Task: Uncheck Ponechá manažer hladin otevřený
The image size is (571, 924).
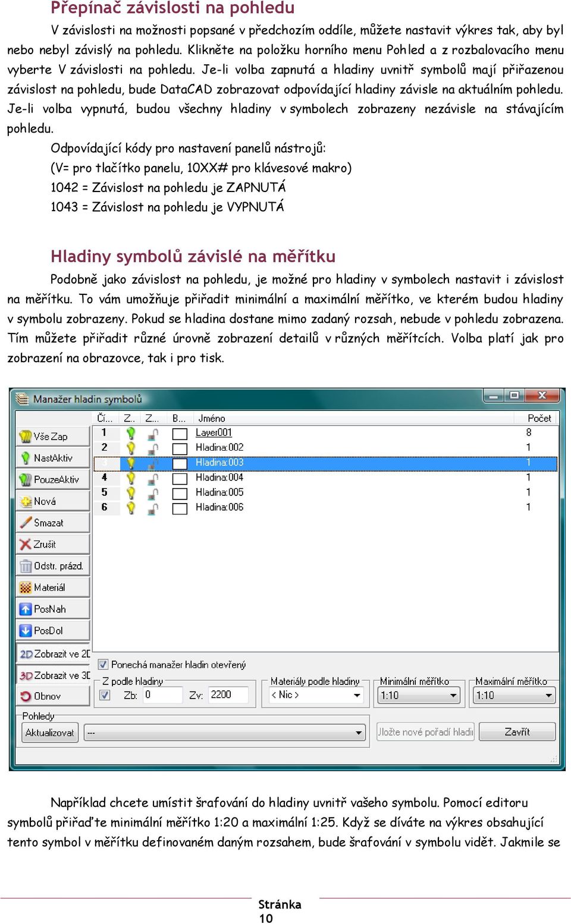Action: pyautogui.click(x=103, y=664)
